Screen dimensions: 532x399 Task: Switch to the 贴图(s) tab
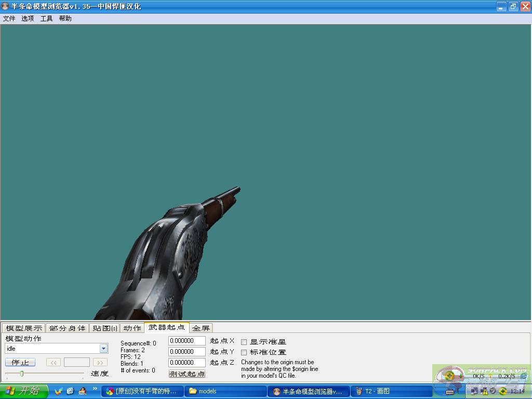pos(104,328)
